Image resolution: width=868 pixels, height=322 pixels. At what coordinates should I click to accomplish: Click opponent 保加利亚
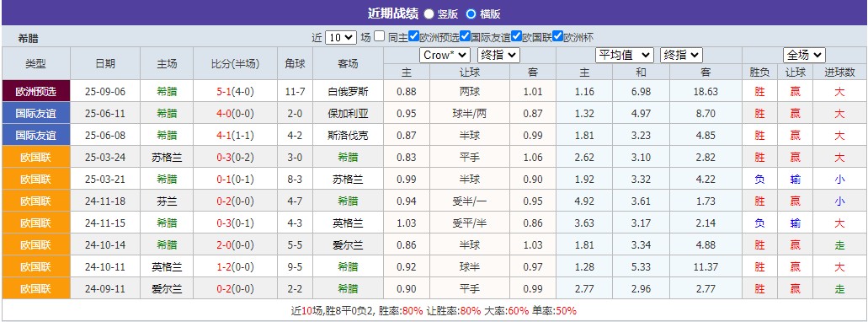point(349,114)
